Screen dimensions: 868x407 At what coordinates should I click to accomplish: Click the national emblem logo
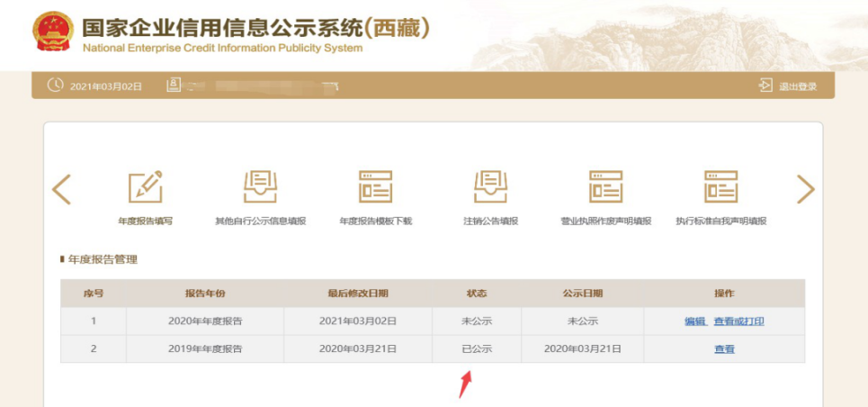52,31
